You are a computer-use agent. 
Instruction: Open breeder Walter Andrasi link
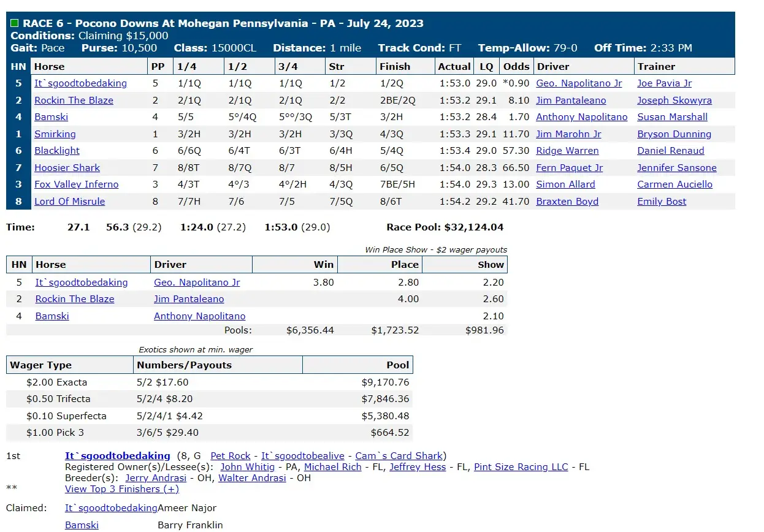252,478
